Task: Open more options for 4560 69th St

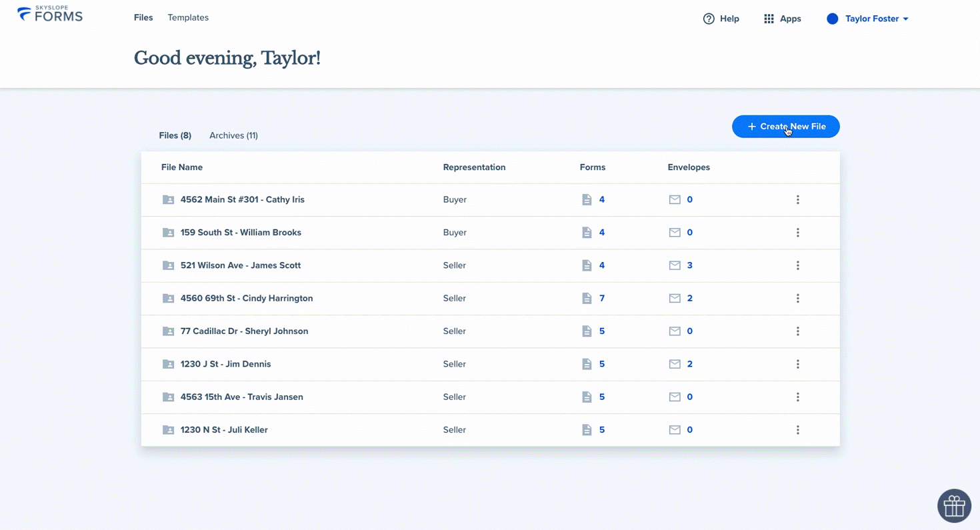Action: point(797,298)
